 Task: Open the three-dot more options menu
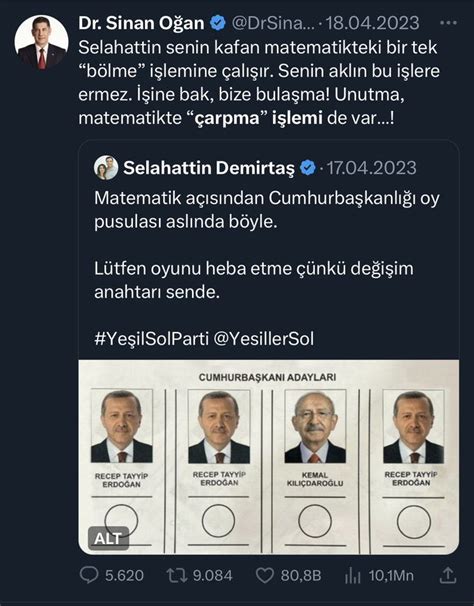tap(448, 23)
